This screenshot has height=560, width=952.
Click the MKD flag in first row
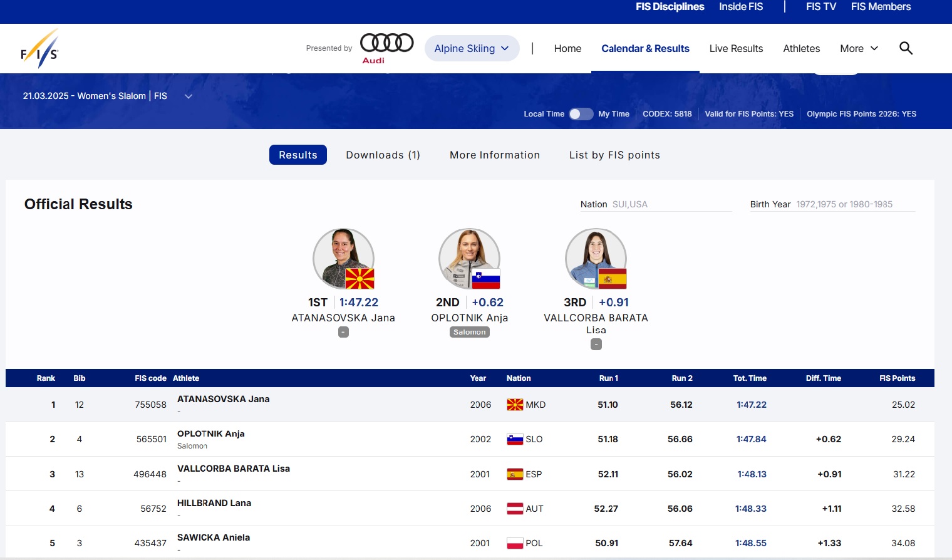(x=515, y=405)
